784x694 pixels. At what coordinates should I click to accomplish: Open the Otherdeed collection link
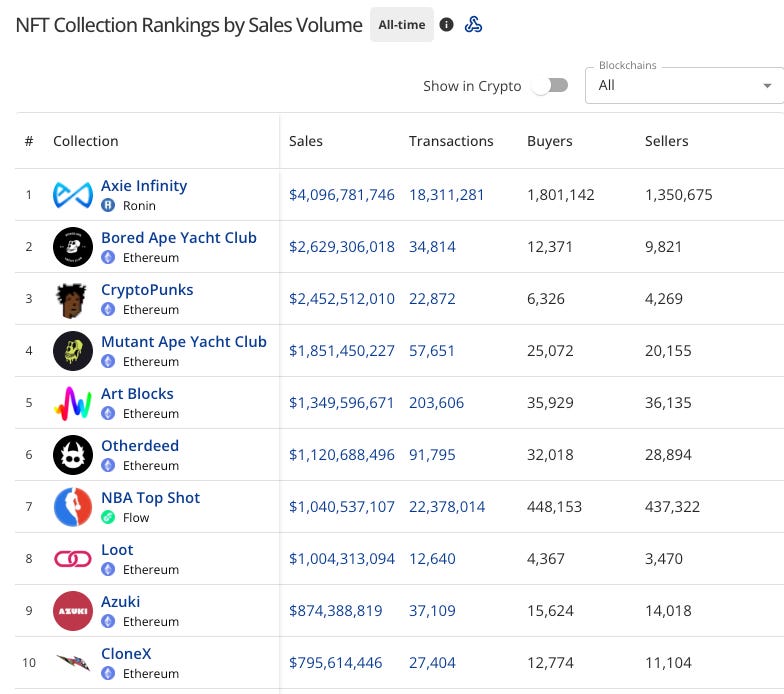pyautogui.click(x=140, y=446)
